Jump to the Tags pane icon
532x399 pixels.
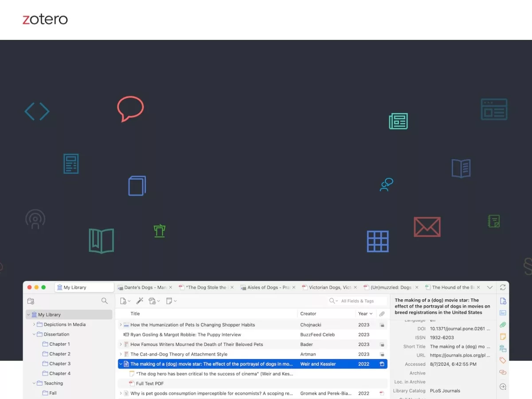click(503, 360)
